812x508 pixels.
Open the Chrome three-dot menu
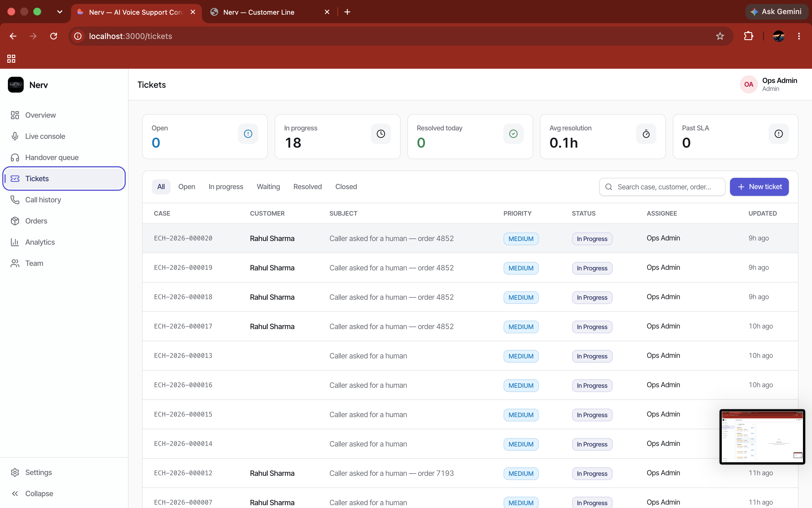[799, 36]
